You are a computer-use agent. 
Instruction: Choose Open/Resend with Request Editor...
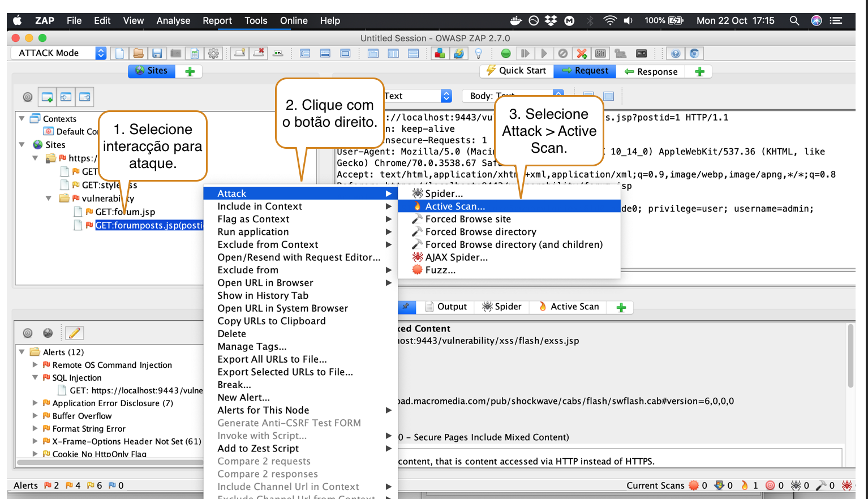tap(300, 257)
